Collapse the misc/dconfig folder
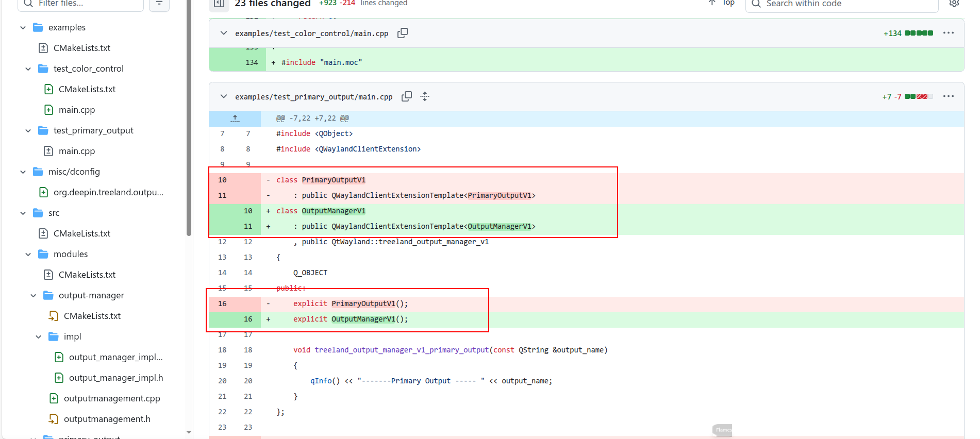Viewport: 980px width, 439px height. [23, 172]
